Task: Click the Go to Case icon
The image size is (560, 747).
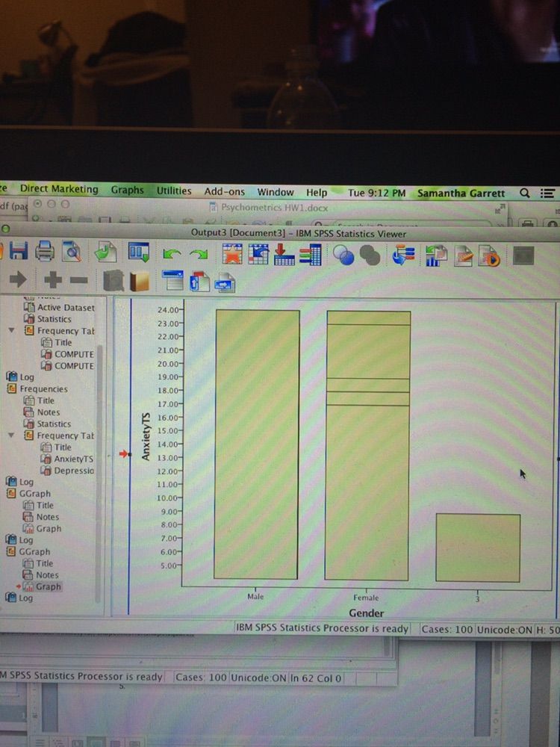Action: [x=258, y=254]
